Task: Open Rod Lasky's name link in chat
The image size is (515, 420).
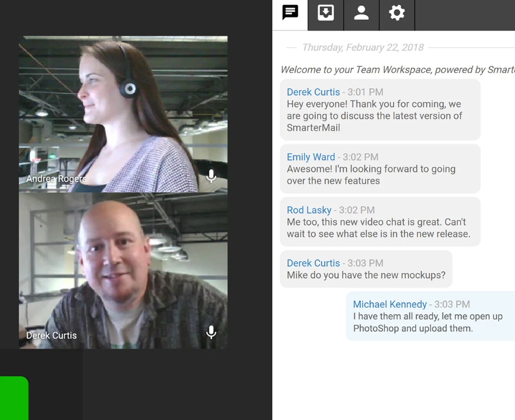Action: click(309, 210)
